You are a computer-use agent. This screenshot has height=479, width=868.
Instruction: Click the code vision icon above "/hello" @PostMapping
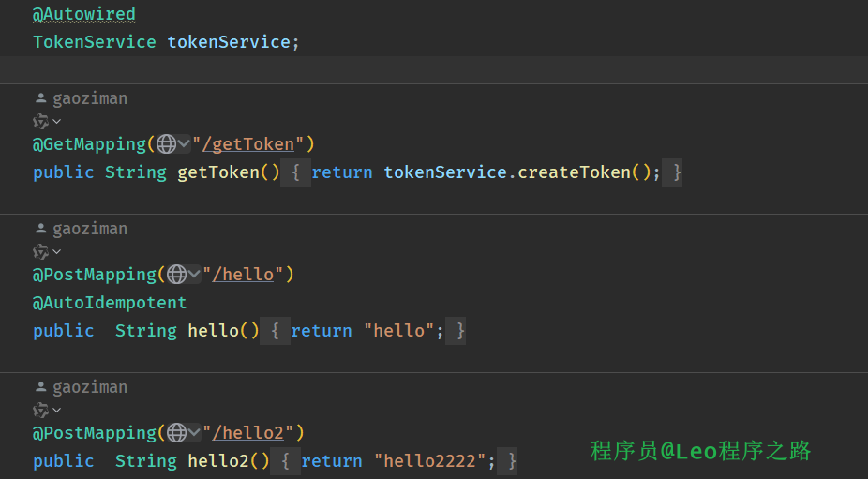coord(41,251)
